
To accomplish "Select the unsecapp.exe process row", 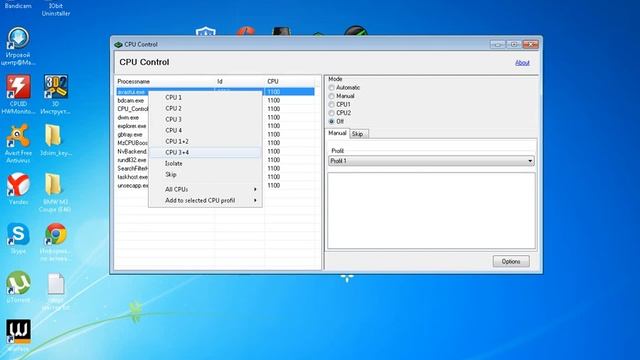I will (133, 186).
